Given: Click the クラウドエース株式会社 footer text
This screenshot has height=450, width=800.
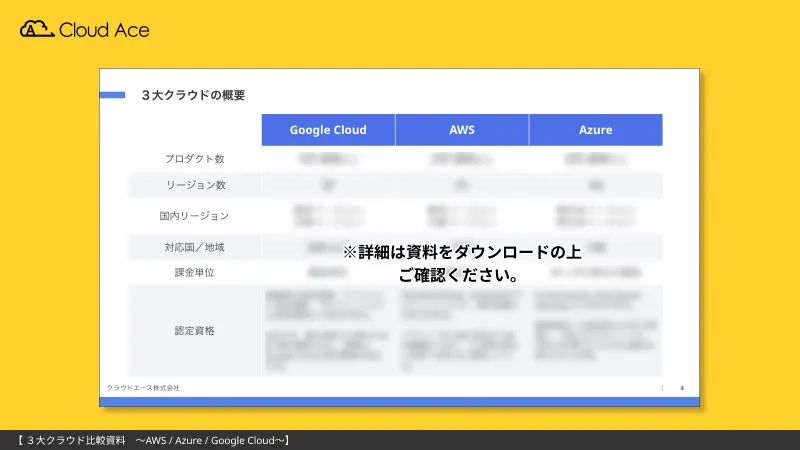Looking at the screenshot, I should coord(143,388).
